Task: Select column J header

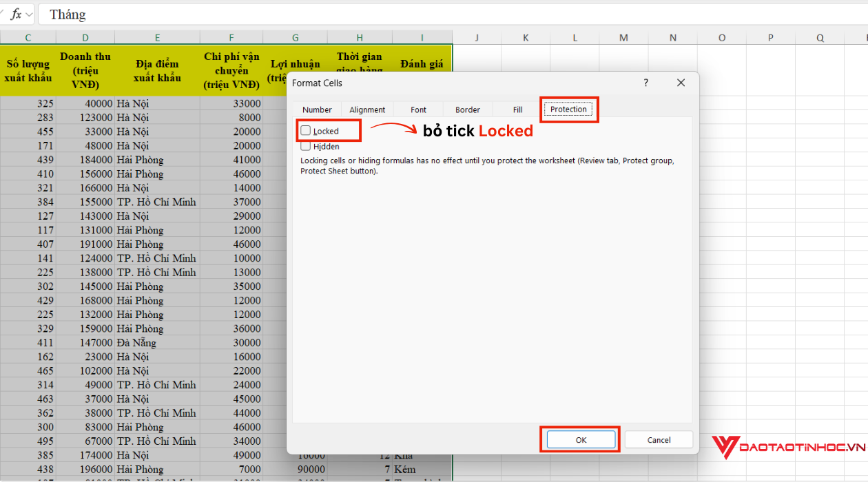Action: click(x=477, y=38)
